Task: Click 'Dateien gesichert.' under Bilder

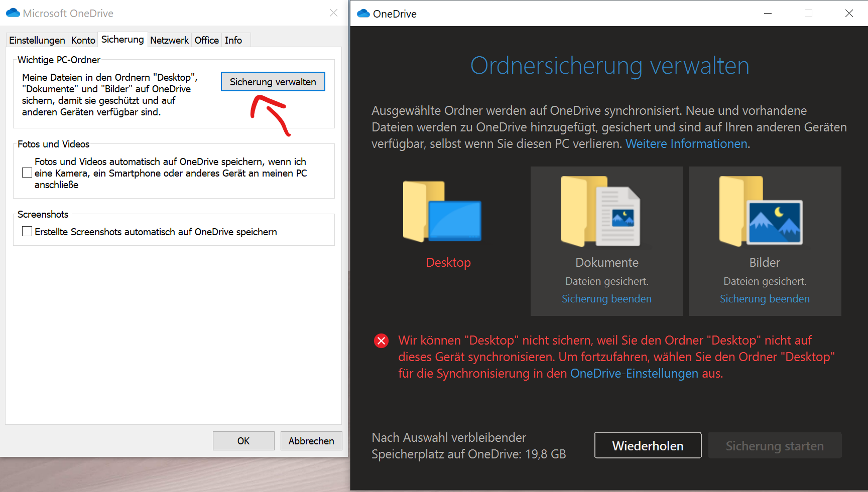Action: (765, 281)
